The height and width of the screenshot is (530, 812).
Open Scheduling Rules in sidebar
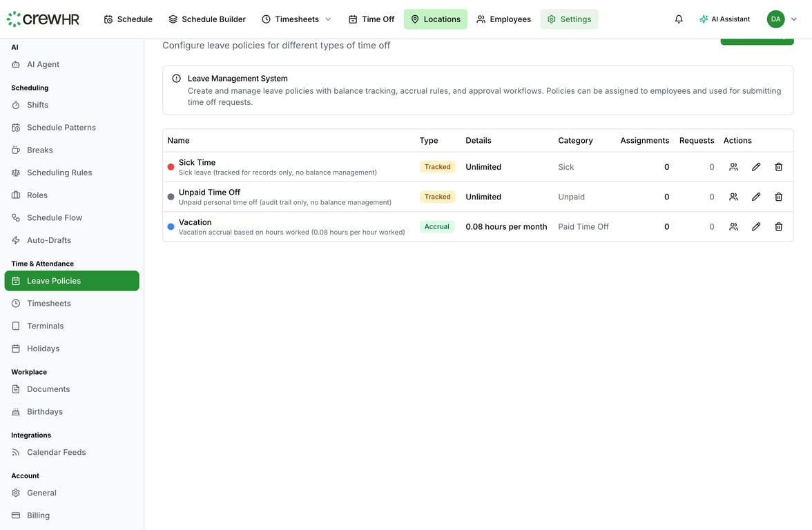pos(59,173)
